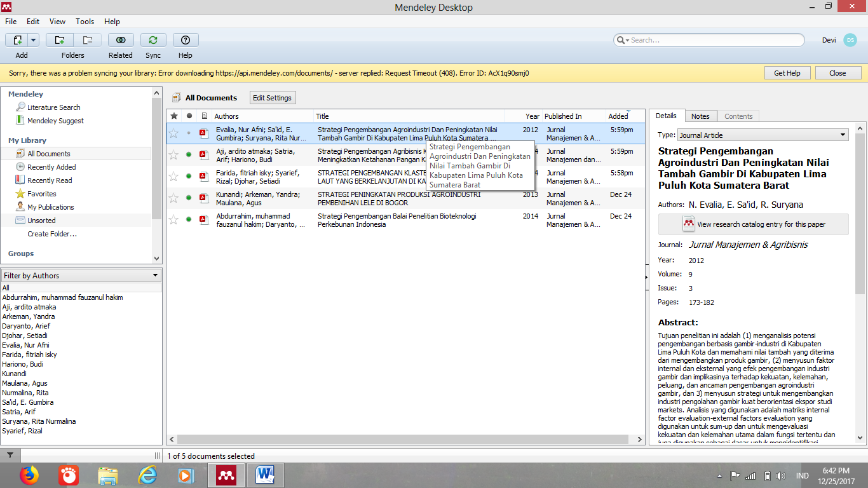Select My Publications in sidebar

(x=51, y=207)
